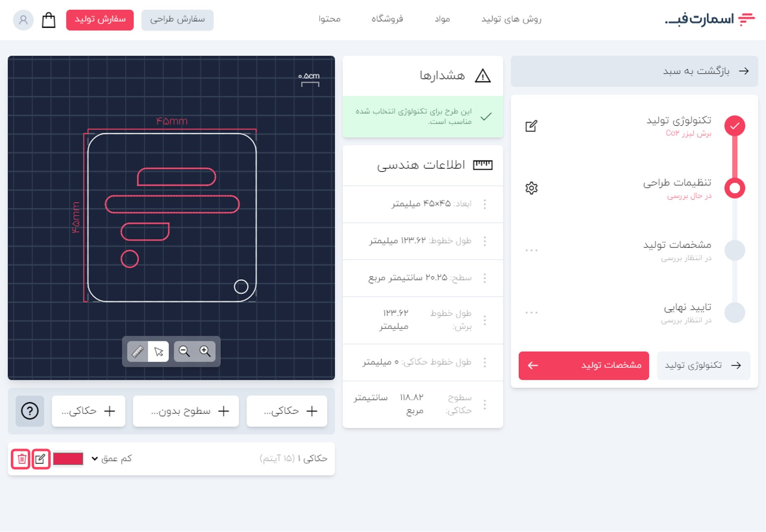The image size is (766, 532).
Task: Proceed with red مشخصات تولید button
Action: [584, 365]
